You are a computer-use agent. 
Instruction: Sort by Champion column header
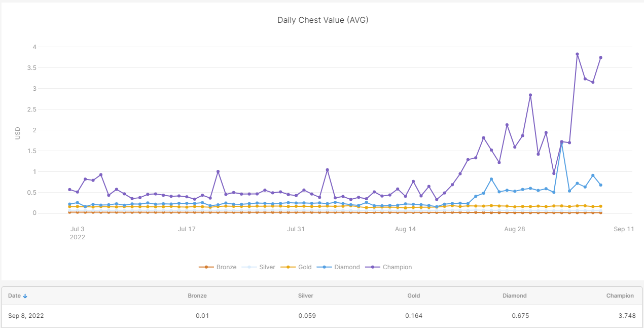[620, 296]
